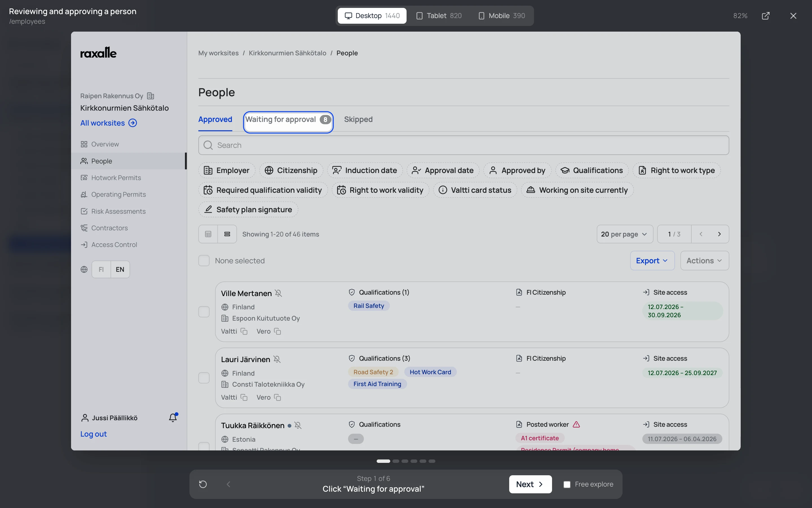812x508 pixels.
Task: Go to next page arrow in pagination
Action: (720, 234)
